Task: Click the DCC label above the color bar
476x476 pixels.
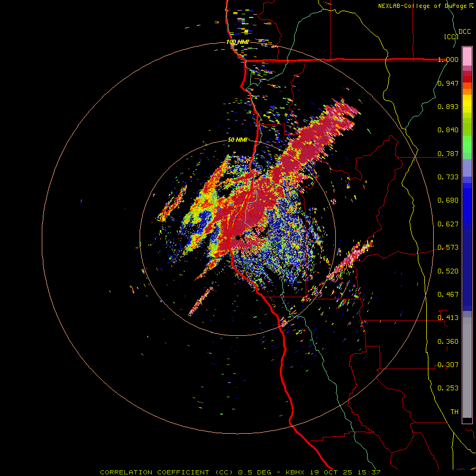Action: point(465,32)
